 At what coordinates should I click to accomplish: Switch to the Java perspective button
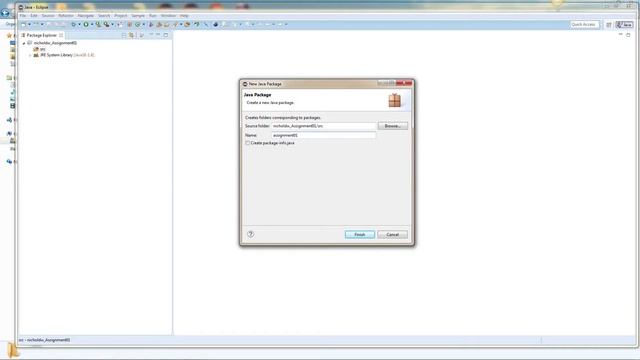tap(624, 25)
